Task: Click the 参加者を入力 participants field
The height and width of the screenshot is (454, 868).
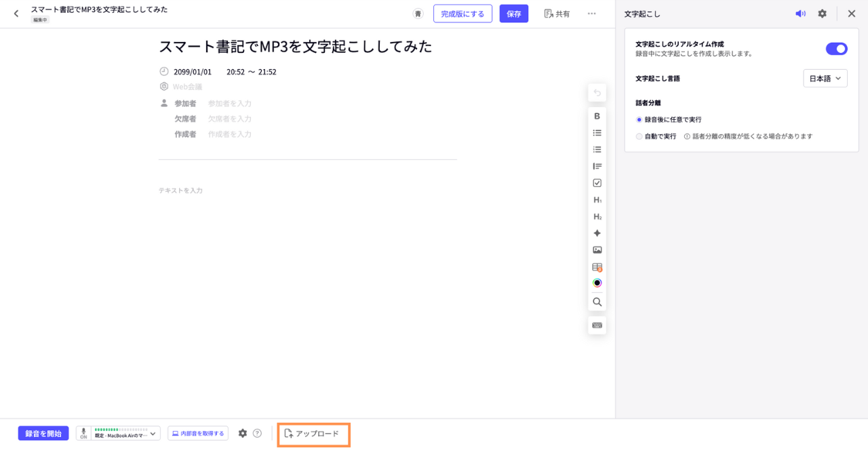Action: 230,104
